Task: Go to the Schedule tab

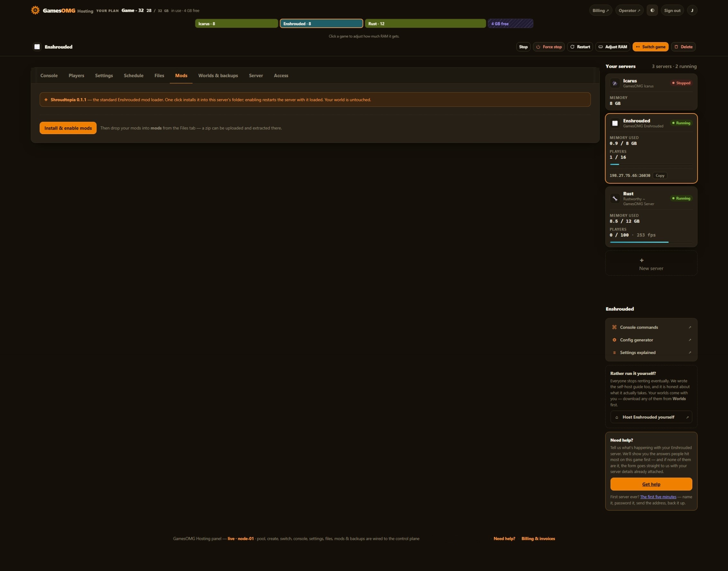Action: (133, 76)
